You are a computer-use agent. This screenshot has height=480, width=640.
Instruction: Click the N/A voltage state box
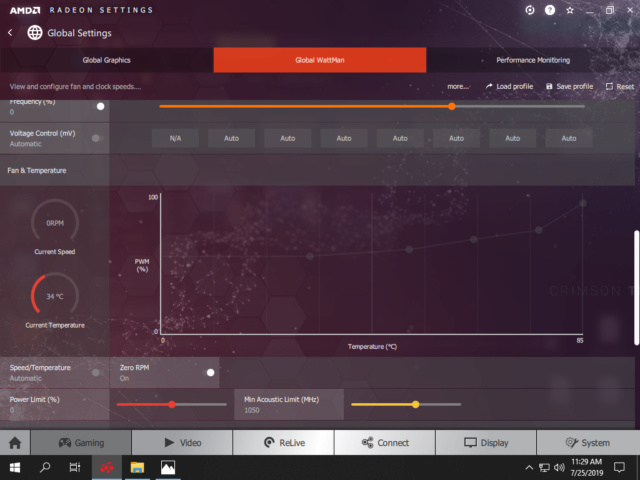[176, 138]
